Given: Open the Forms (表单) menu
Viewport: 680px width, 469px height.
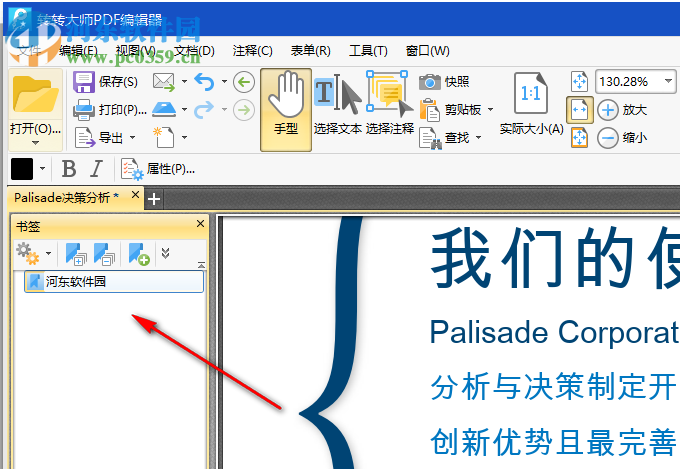Looking at the screenshot, I should coord(311,51).
